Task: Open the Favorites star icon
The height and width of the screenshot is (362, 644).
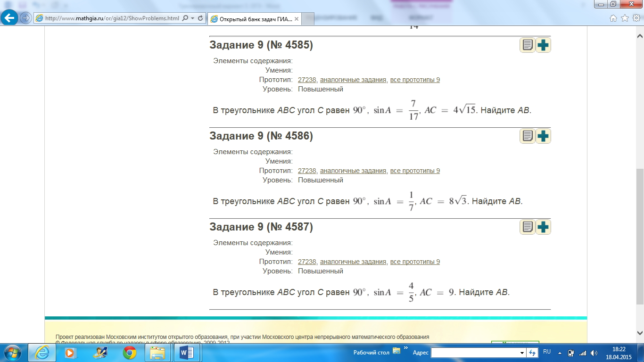Action: pos(625,18)
